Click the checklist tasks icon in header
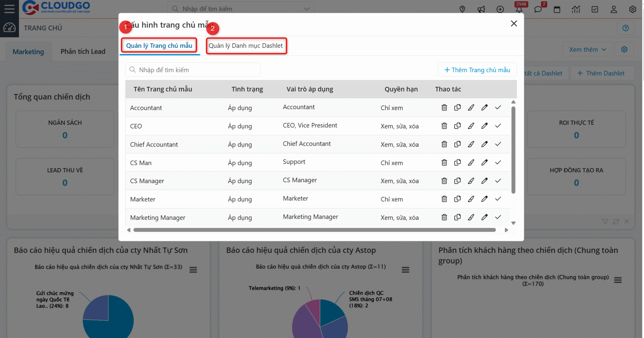Screen dimensions: 644x338 (595, 9)
